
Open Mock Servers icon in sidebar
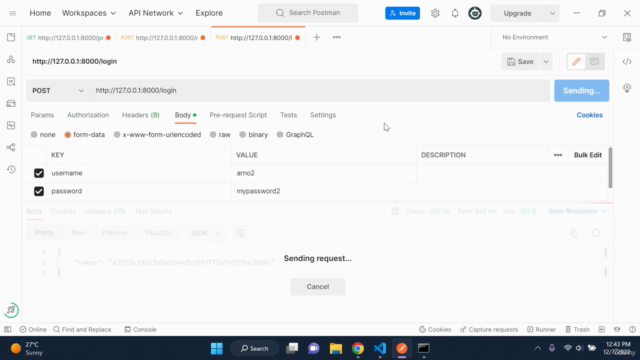(x=11, y=104)
